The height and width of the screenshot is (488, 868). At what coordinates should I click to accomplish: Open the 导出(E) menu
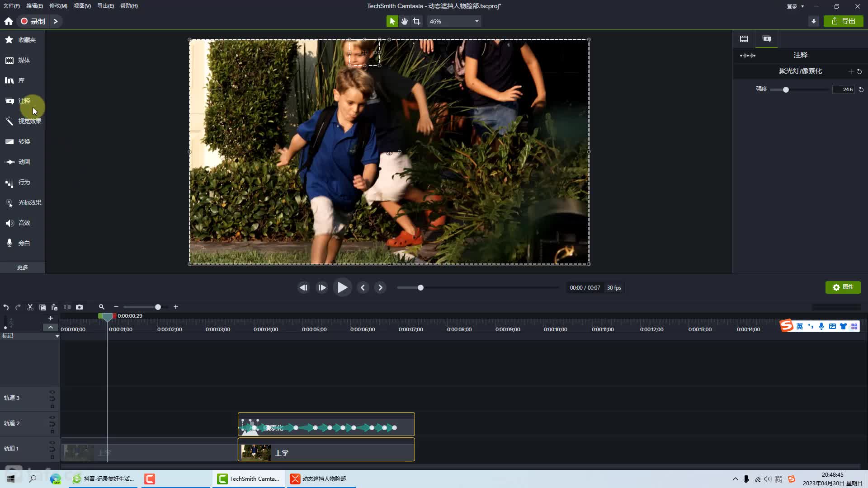point(106,6)
